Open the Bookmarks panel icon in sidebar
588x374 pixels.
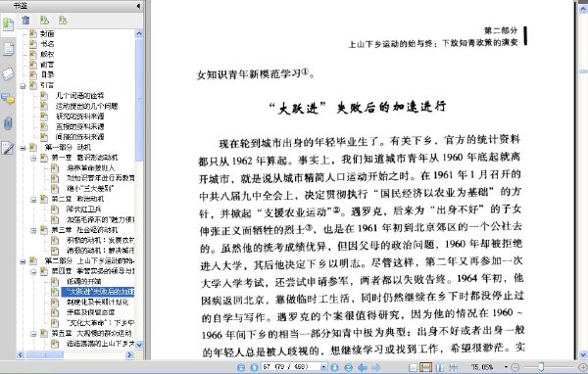click(x=8, y=23)
